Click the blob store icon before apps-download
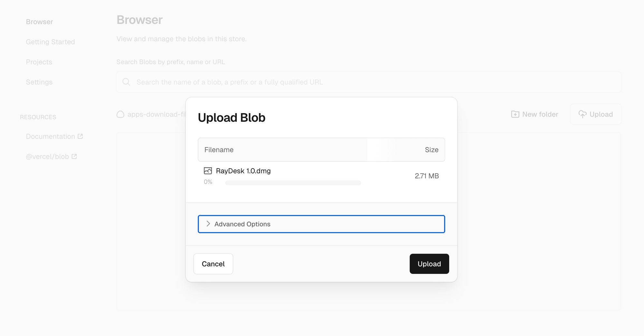Screen dimensions: 644x336 tap(120, 114)
